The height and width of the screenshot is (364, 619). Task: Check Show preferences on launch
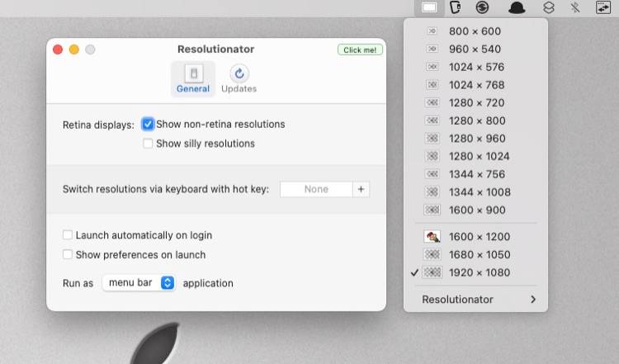pyautogui.click(x=68, y=254)
